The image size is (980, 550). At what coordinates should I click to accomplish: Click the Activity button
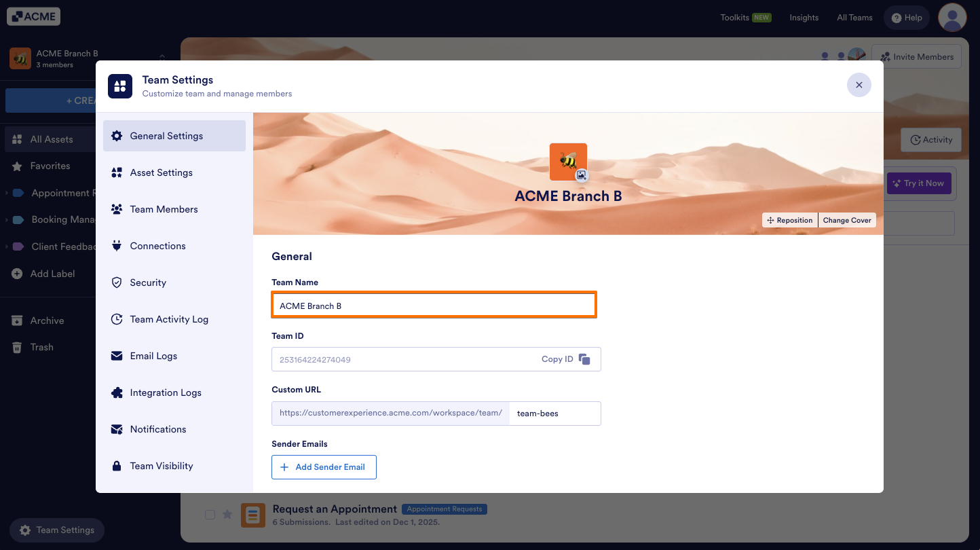point(931,140)
